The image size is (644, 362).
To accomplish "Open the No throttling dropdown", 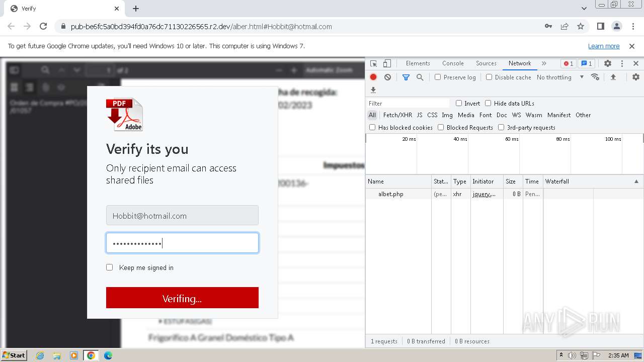I will click(560, 77).
